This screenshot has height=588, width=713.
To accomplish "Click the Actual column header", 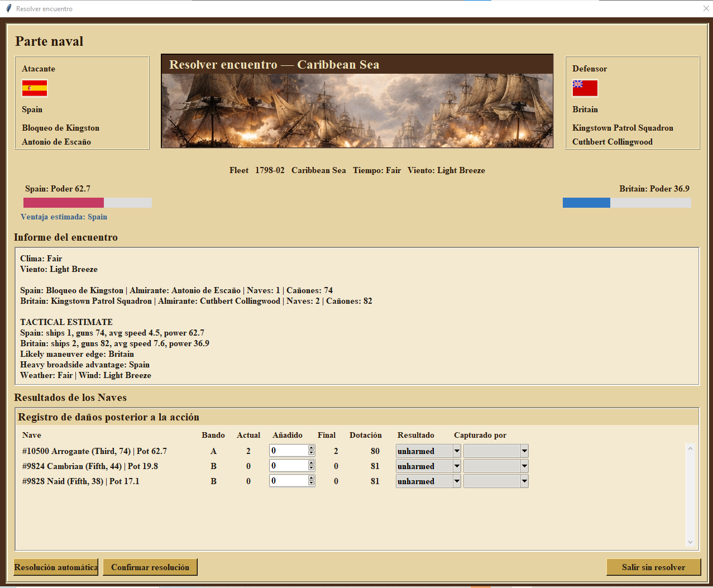I will [x=248, y=436].
